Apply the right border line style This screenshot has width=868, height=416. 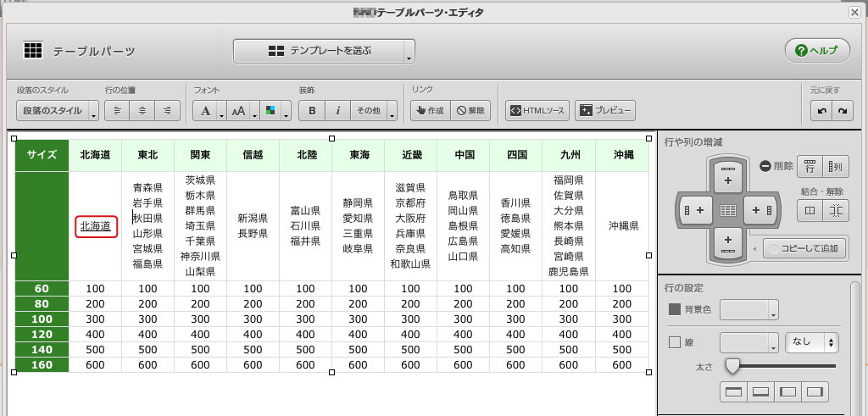(x=815, y=391)
